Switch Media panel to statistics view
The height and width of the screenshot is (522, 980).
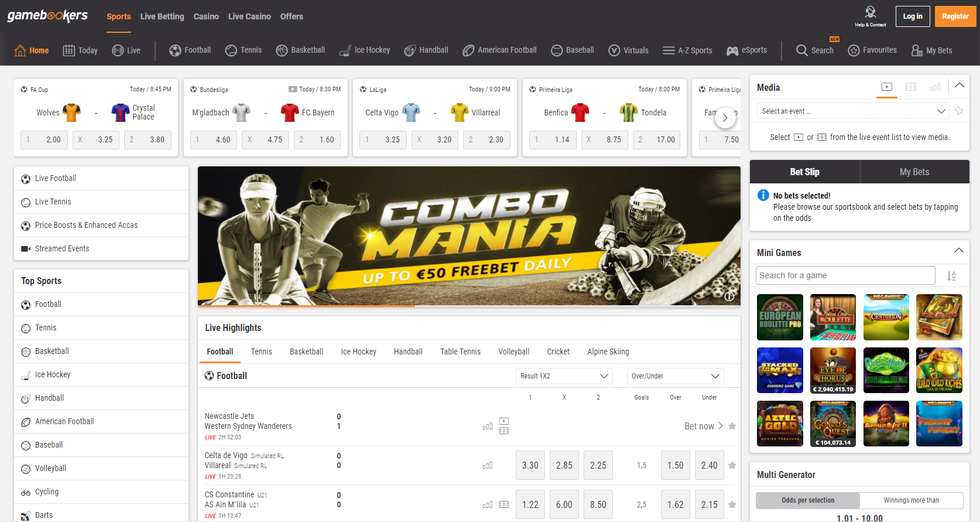point(935,87)
